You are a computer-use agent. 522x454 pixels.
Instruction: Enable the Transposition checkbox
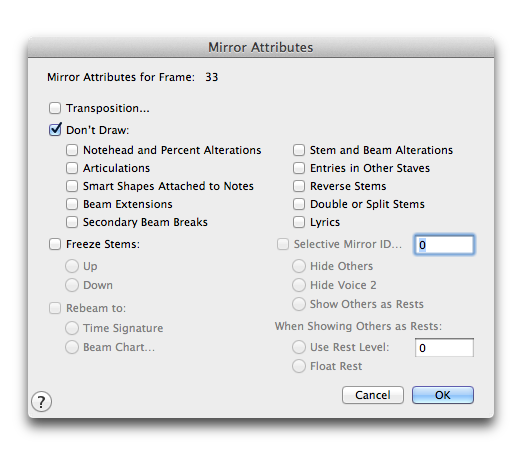tap(55, 108)
